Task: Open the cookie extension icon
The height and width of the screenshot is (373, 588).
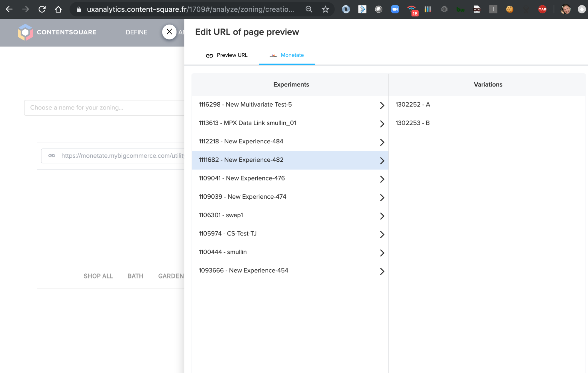Action: (509, 9)
